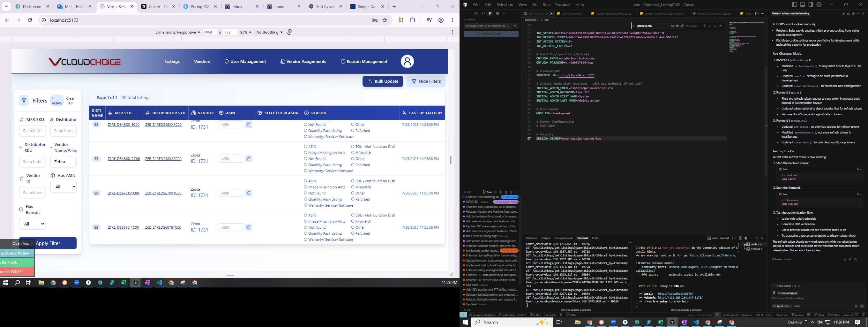Click the funnel icon in the Filters panel
The image size is (868, 327).
coord(24,101)
